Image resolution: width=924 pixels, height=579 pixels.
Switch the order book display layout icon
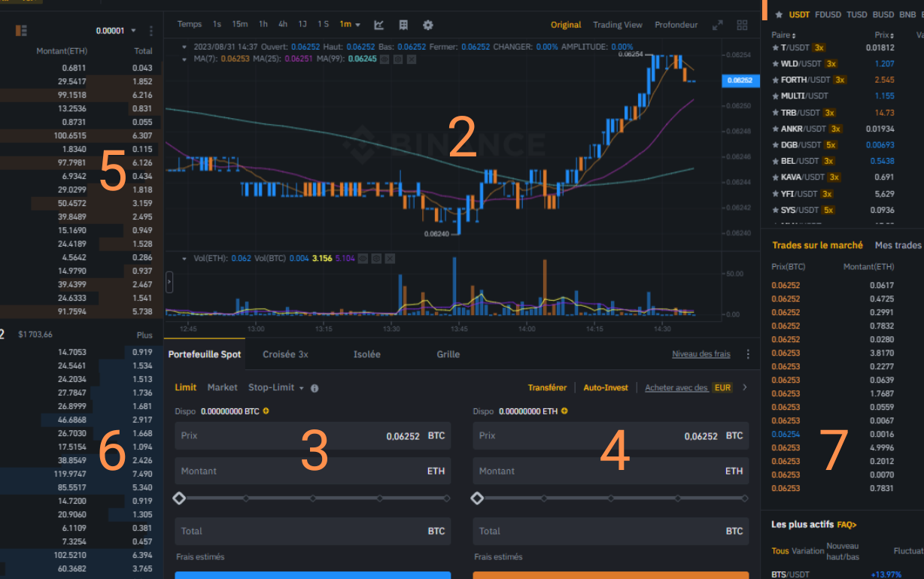pyautogui.click(x=21, y=30)
